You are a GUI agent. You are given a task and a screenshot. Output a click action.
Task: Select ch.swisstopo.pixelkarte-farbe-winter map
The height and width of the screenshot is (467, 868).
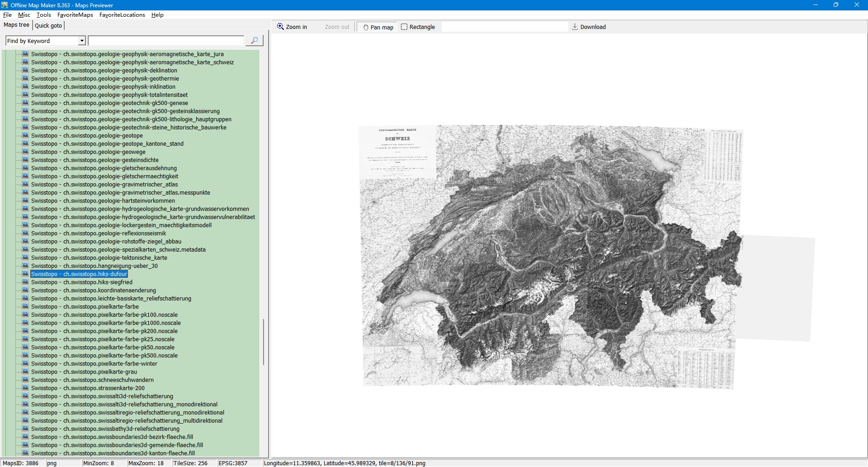94,364
